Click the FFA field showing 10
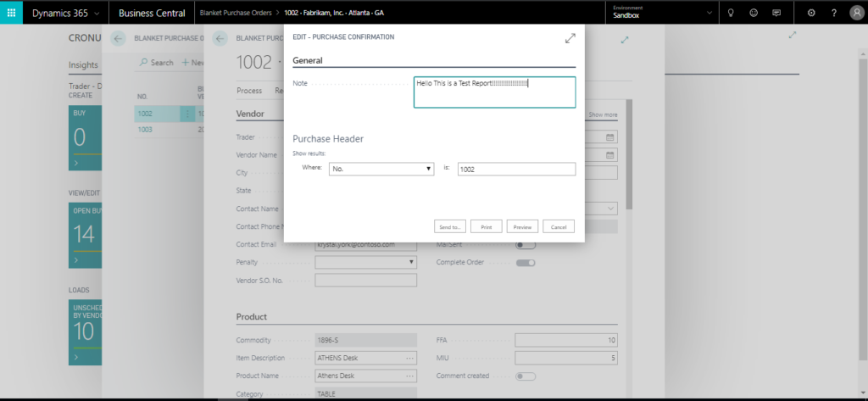This screenshot has height=401, width=868. [565, 340]
